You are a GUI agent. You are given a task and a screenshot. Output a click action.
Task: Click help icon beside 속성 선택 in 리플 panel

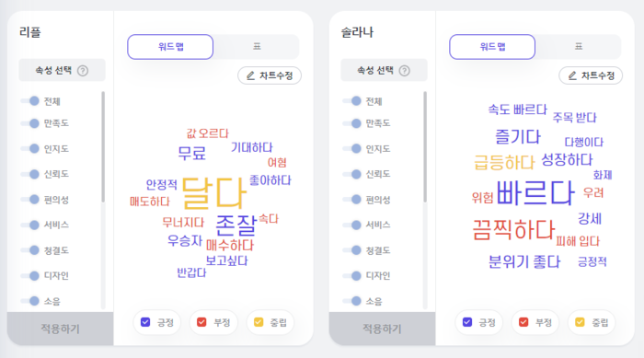point(83,71)
